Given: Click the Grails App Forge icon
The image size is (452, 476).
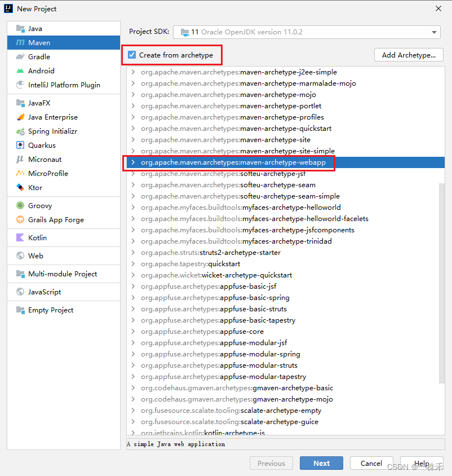Looking at the screenshot, I should coord(20,219).
